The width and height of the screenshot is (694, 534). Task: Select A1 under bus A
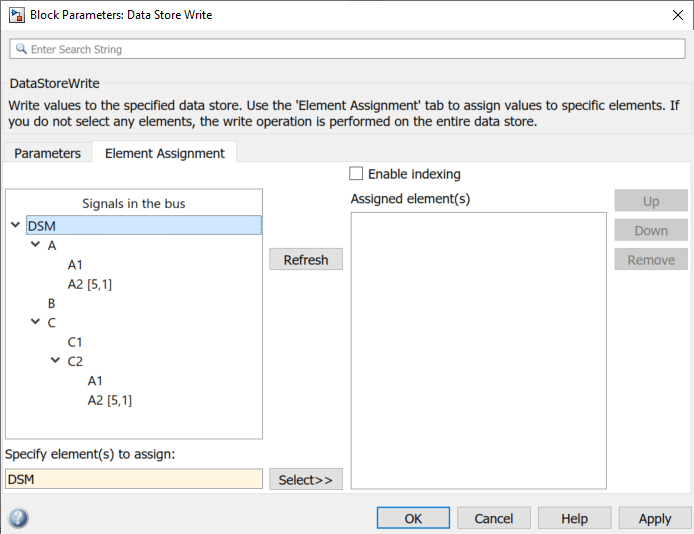[x=75, y=265]
